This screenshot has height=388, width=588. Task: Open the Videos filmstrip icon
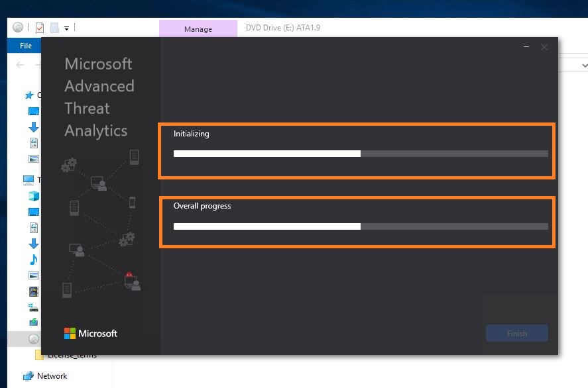tap(34, 291)
